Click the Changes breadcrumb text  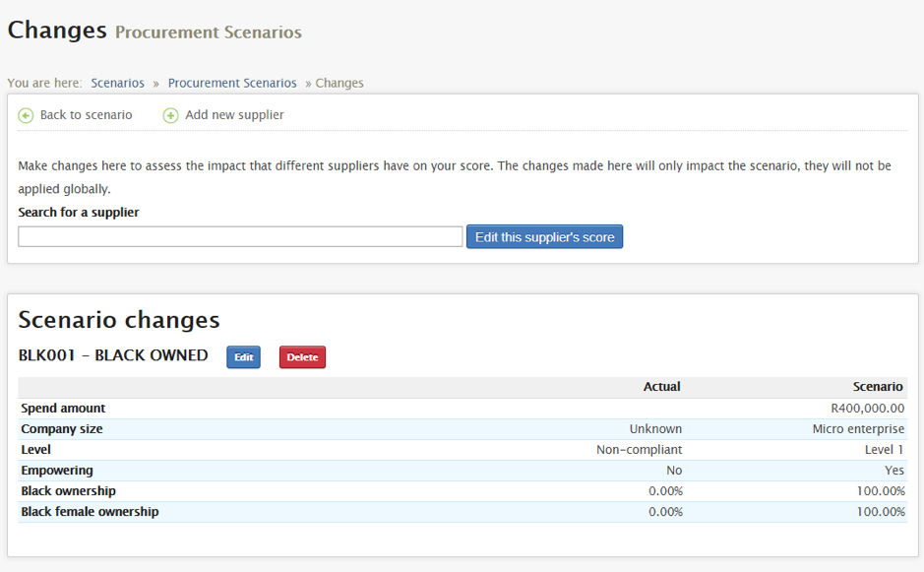(339, 83)
